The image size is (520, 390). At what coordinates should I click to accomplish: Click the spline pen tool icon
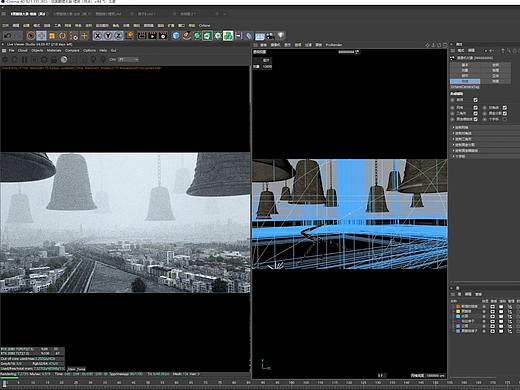[x=186, y=35]
